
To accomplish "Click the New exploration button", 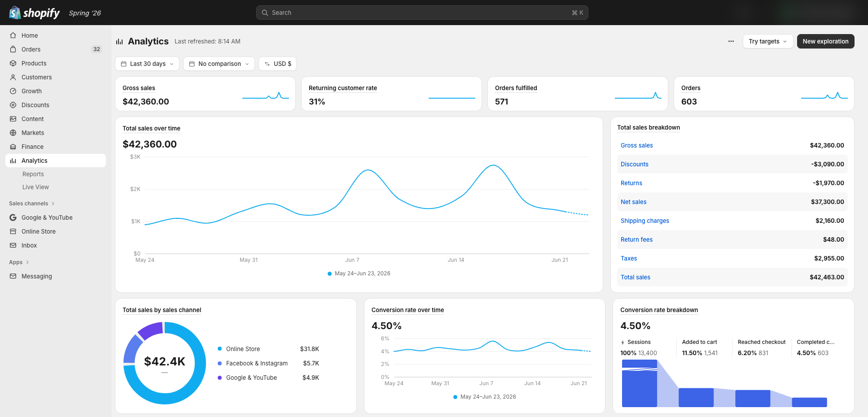I will point(825,41).
